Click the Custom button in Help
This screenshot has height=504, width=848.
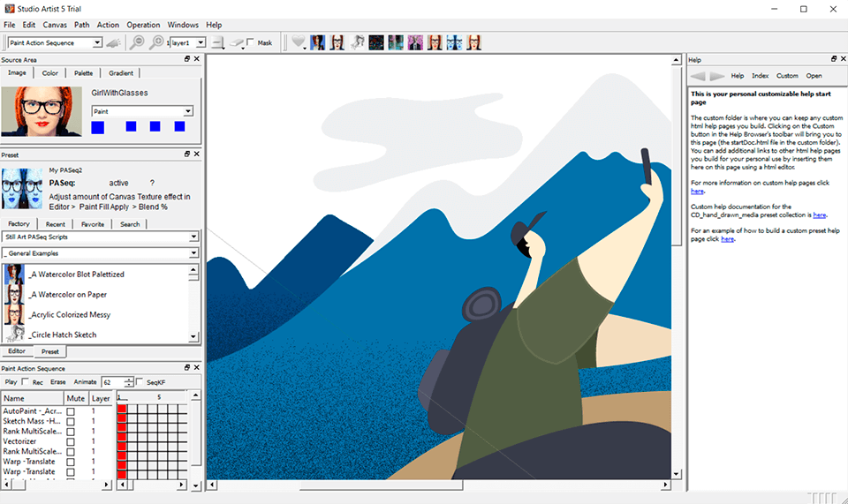pos(787,76)
